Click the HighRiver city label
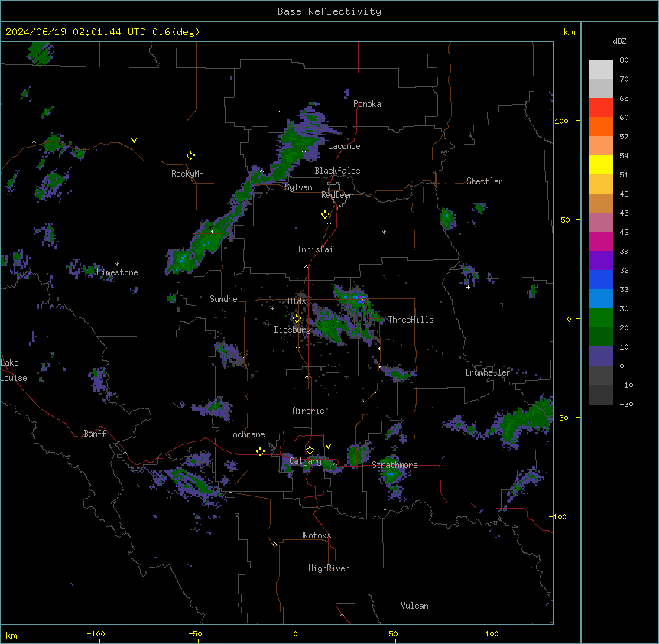 329,568
